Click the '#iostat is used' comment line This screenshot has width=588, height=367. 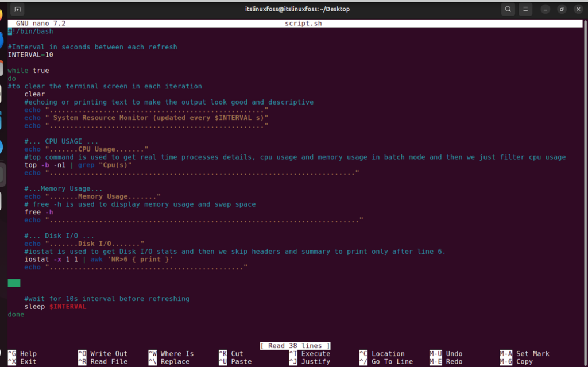235,252
